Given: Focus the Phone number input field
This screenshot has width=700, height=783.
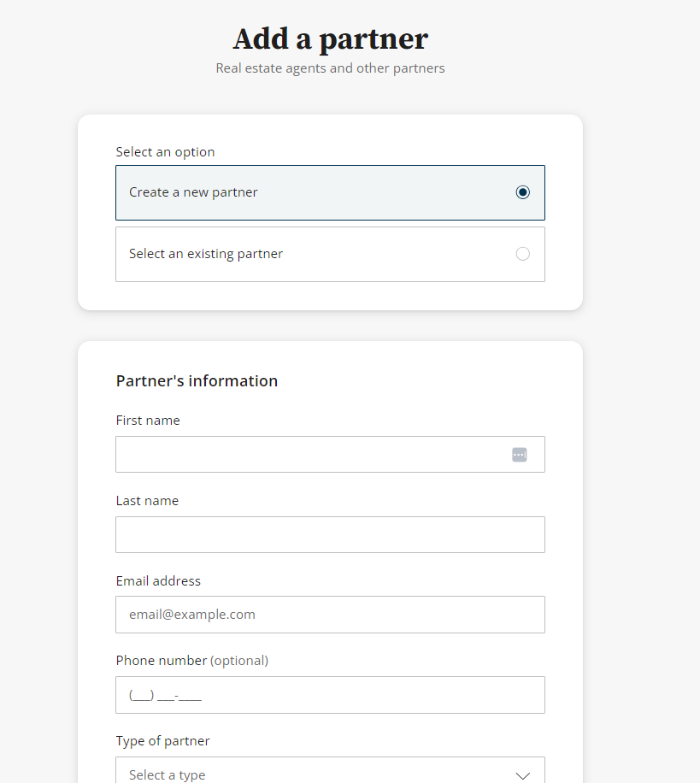Looking at the screenshot, I should pyautogui.click(x=330, y=695).
